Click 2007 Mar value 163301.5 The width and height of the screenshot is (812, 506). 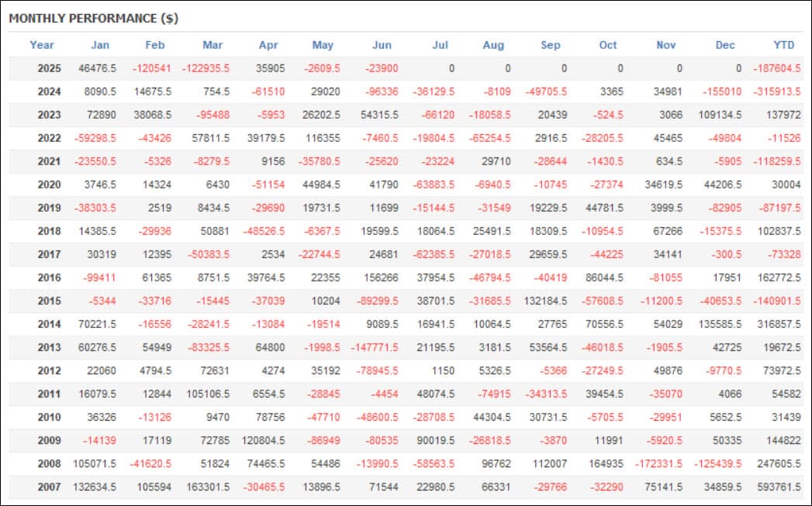(x=208, y=487)
